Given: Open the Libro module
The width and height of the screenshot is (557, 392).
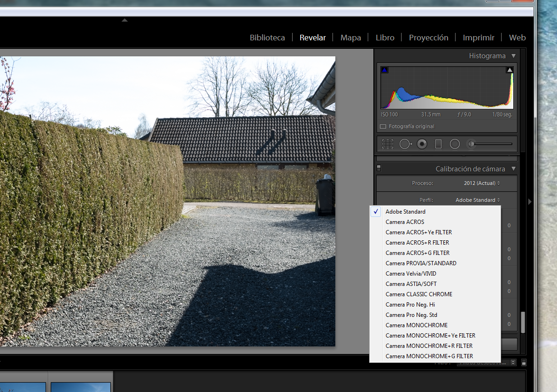Looking at the screenshot, I should 385,38.
